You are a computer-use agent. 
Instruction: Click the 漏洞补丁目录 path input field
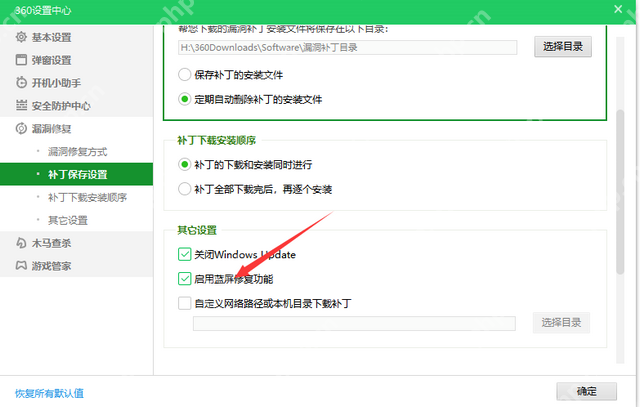click(x=346, y=47)
